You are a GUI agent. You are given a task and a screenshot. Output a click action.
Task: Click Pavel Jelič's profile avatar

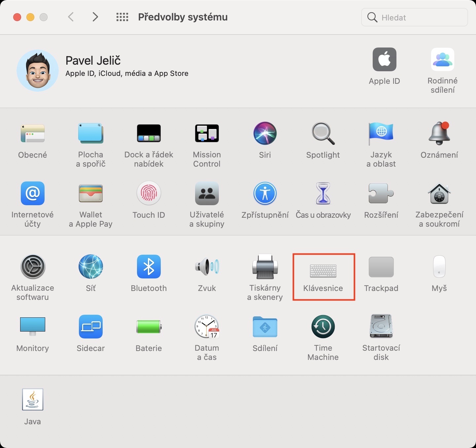[38, 71]
